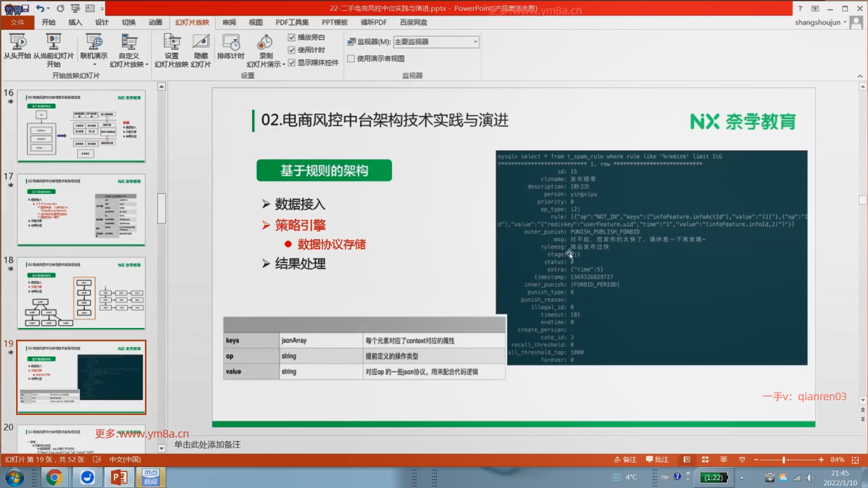Click 从头开始 slideshow icon

pos(18,42)
